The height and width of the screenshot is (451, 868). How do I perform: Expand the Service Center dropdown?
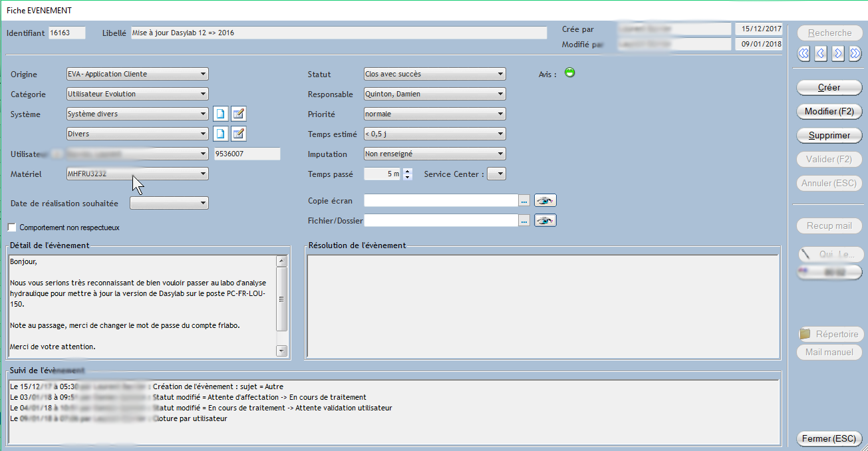497,174
